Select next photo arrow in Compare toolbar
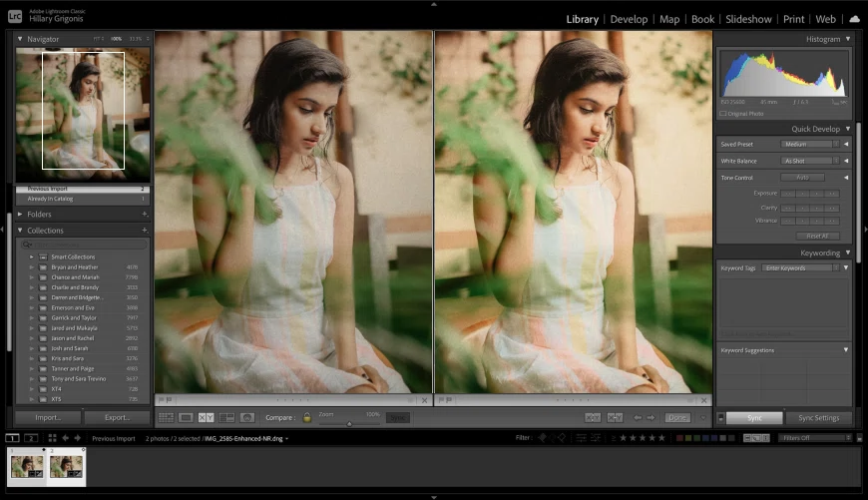This screenshot has width=868, height=500. [651, 417]
